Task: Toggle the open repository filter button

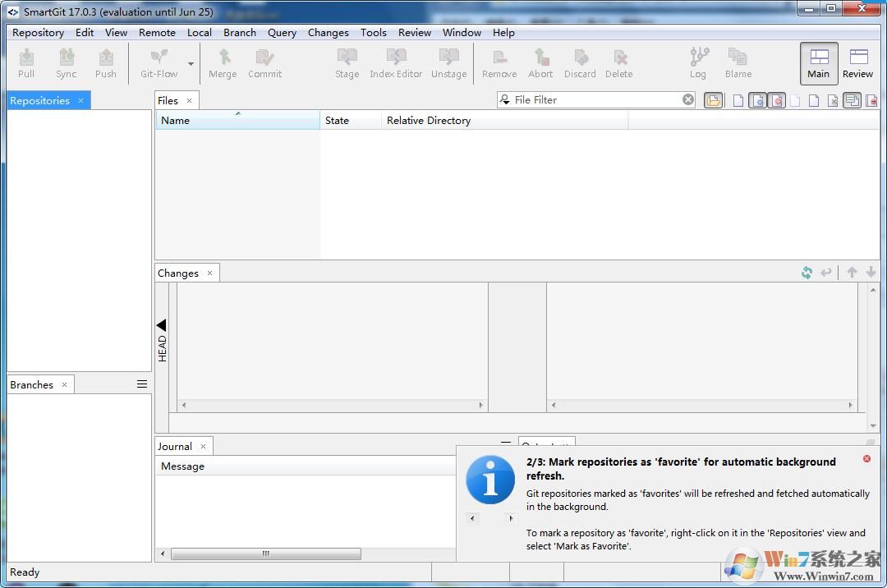Action: [x=713, y=99]
